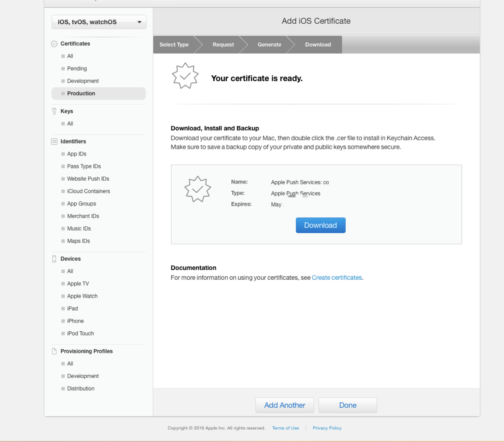This screenshot has height=442, width=504.
Task: Select the Request step in wizard
Action: 223,45
